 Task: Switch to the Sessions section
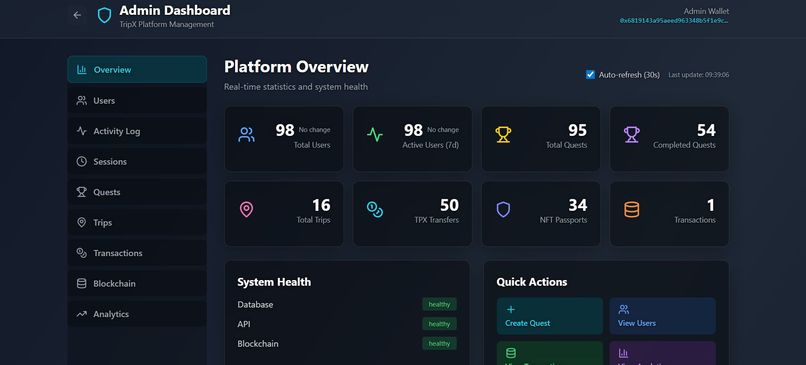pyautogui.click(x=137, y=161)
